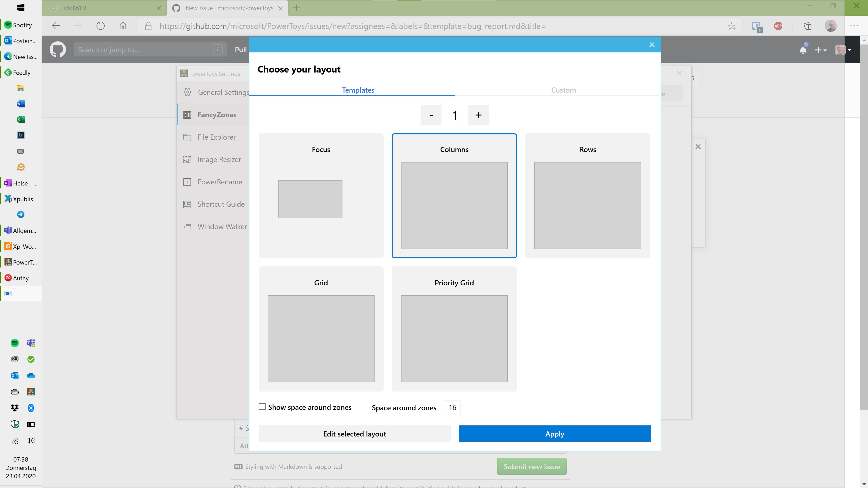Click Edit selected layout
The height and width of the screenshot is (488, 868).
pyautogui.click(x=354, y=434)
